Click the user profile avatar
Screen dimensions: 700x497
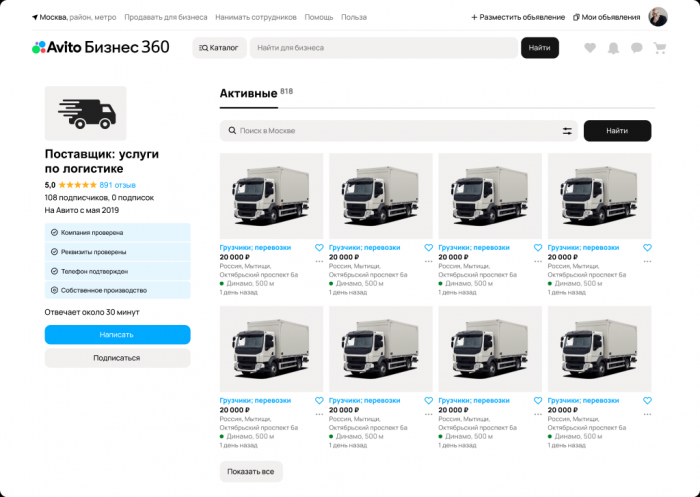tap(658, 17)
